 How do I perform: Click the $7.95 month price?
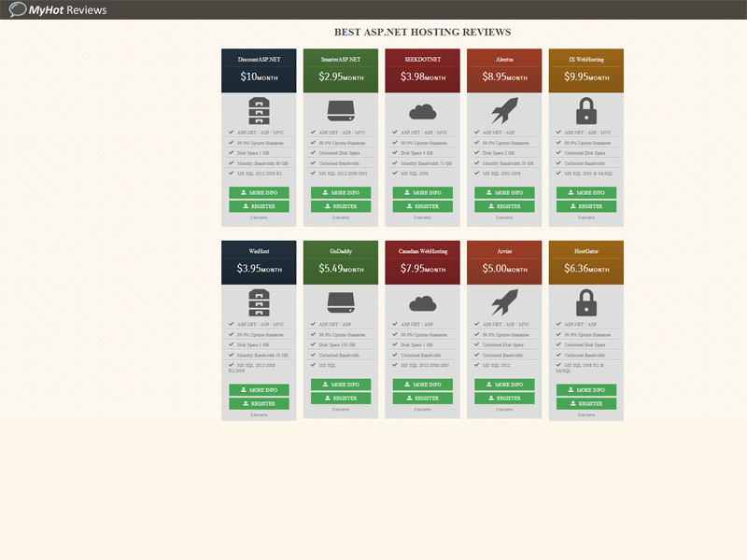tap(423, 269)
